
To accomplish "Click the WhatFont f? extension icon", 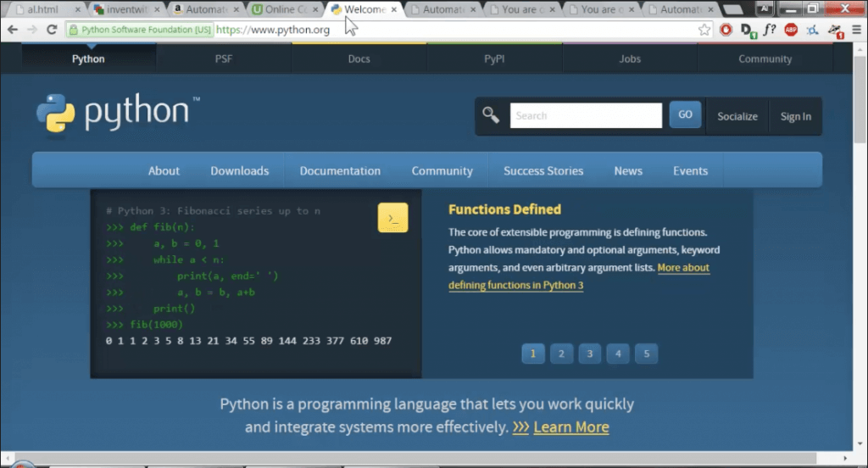I will (x=770, y=30).
